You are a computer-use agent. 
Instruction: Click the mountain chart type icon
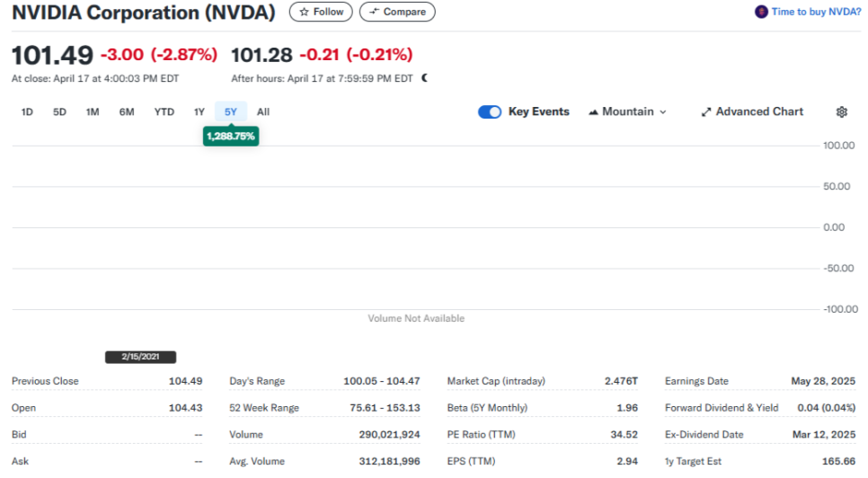(x=593, y=111)
